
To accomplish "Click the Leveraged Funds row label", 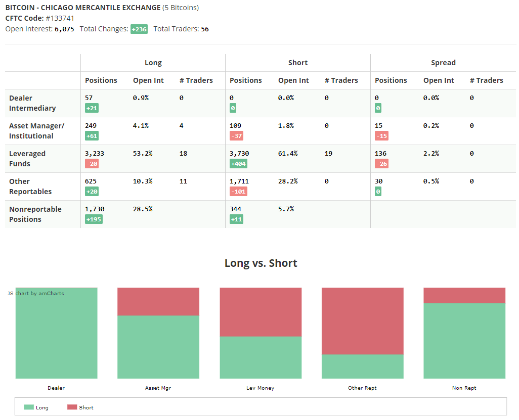I will [27, 159].
